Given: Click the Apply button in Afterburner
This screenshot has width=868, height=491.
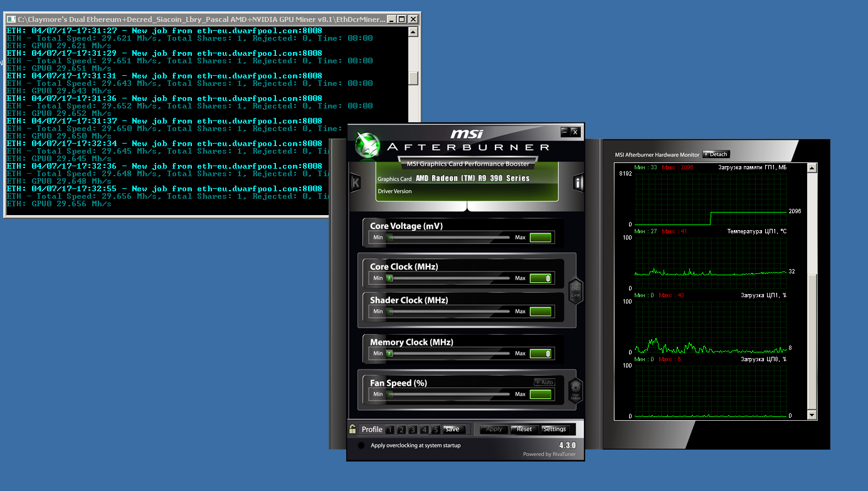Looking at the screenshot, I should coord(494,430).
